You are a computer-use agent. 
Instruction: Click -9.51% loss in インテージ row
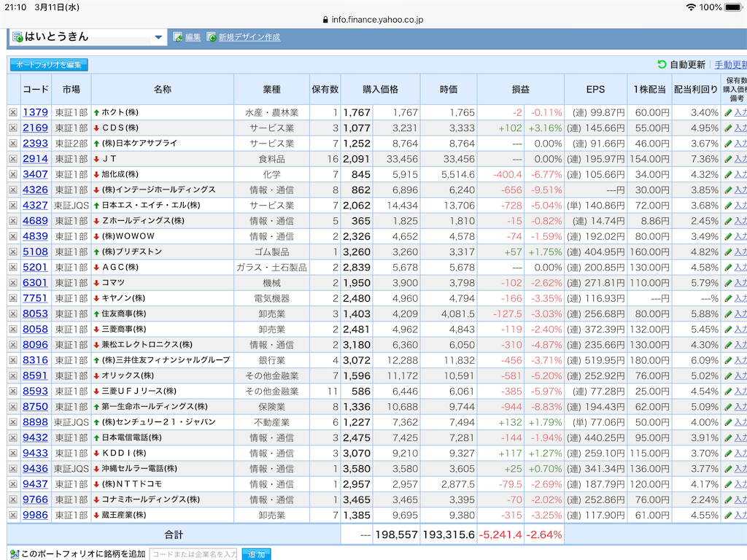click(546, 190)
